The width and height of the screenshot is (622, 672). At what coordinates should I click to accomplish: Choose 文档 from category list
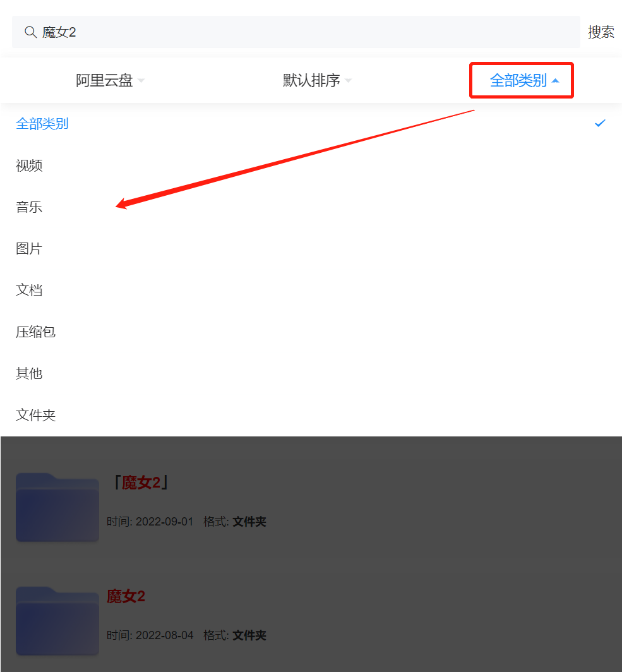coord(29,290)
